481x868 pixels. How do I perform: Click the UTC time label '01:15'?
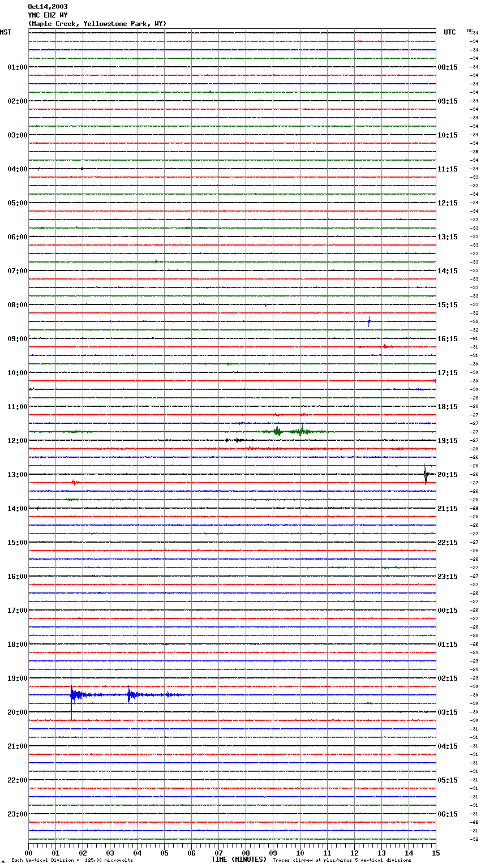click(448, 644)
